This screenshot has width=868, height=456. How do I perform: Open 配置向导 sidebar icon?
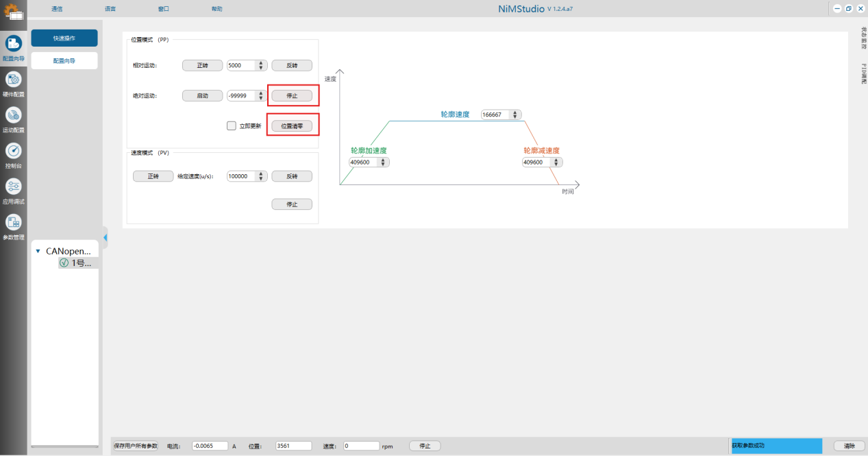tap(14, 43)
